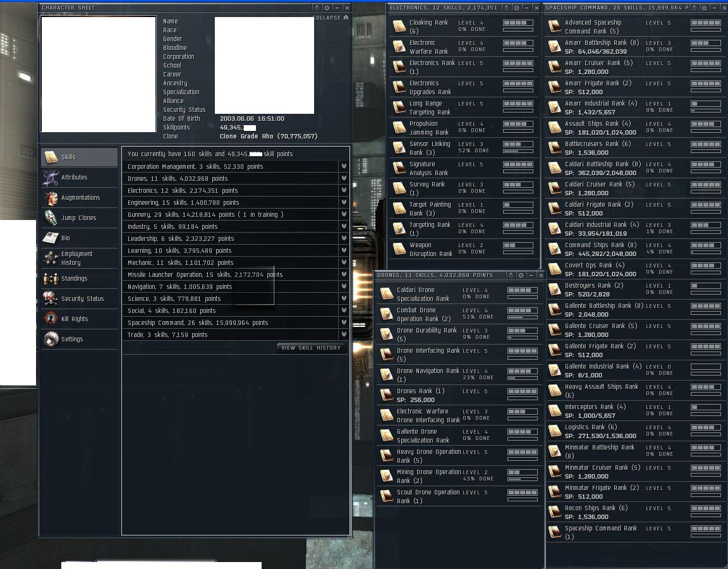Expand the Corporation Management skill group

(x=344, y=166)
